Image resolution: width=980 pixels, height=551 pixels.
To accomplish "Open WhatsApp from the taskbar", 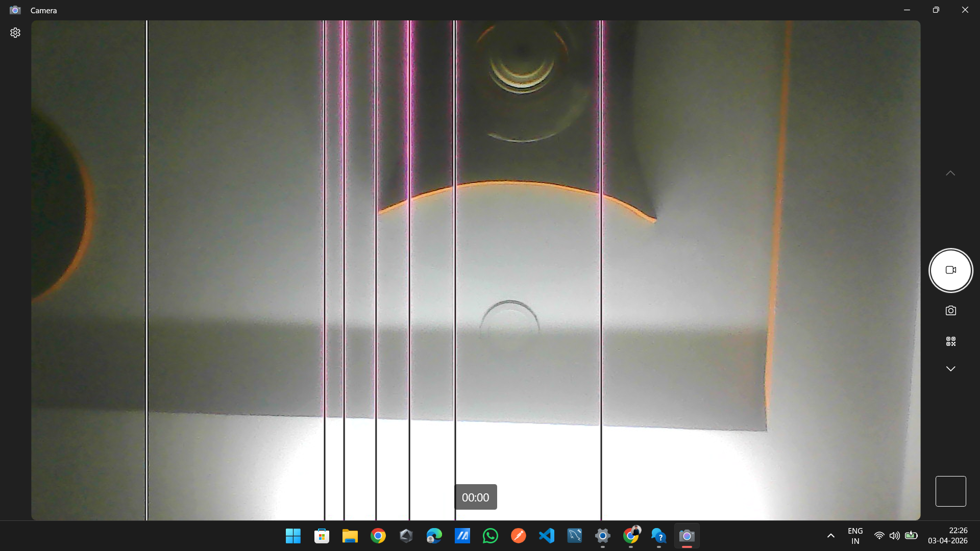I will (490, 536).
